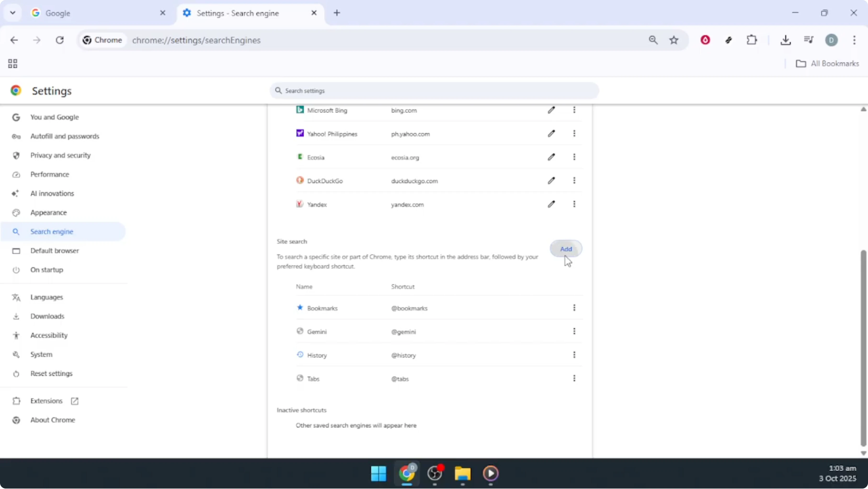Close the Google tab
Screen dimensions: 868x489
tap(162, 13)
